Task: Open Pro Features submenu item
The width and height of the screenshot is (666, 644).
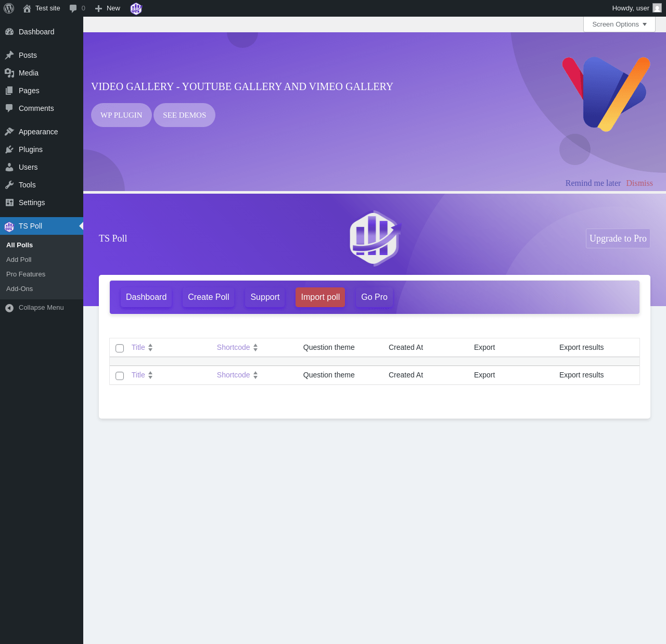Action: tap(25, 274)
